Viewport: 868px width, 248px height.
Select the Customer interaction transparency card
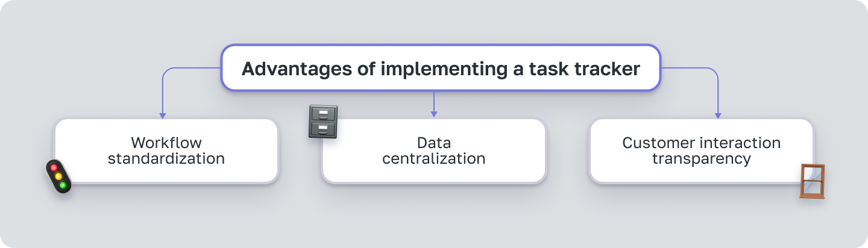pos(701,150)
